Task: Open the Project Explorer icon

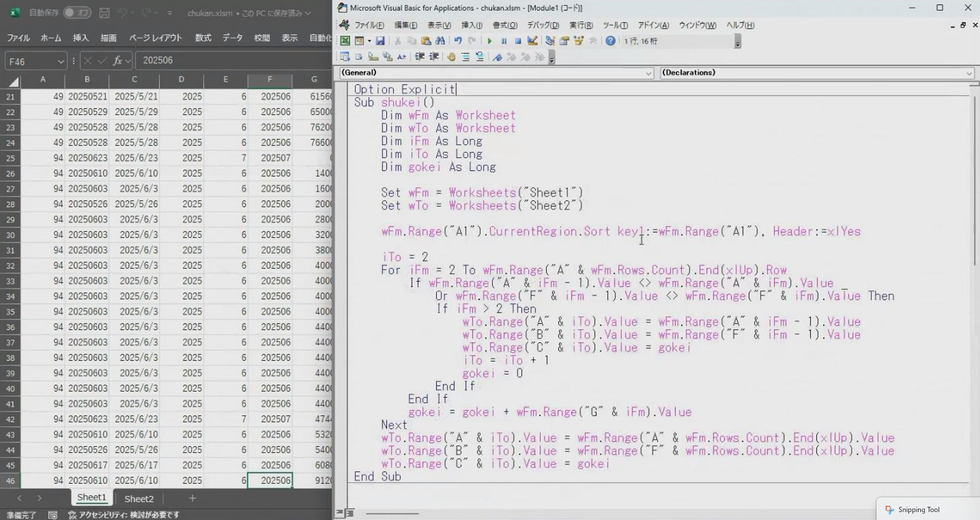Action: point(550,41)
